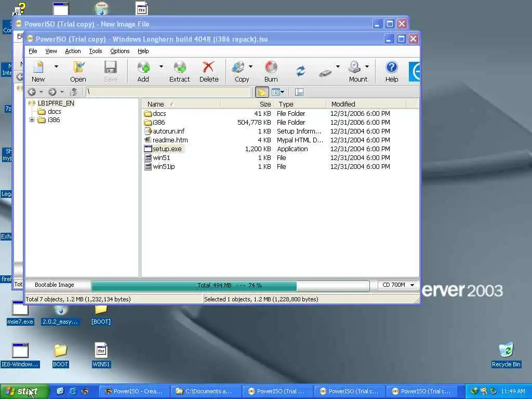Open the Help menu
This screenshot has height=399, width=532.
[143, 51]
